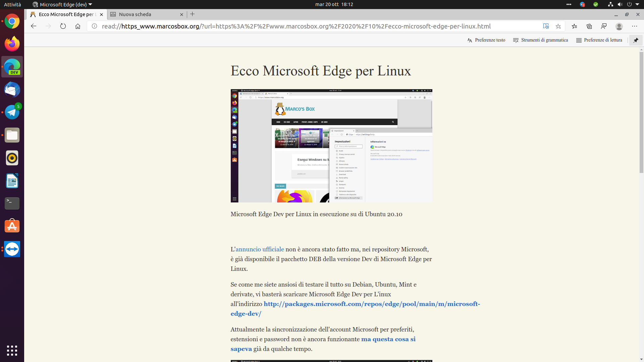The width and height of the screenshot is (644, 362).
Task: Expand Strumenti di grammatica menu
Action: (x=540, y=40)
